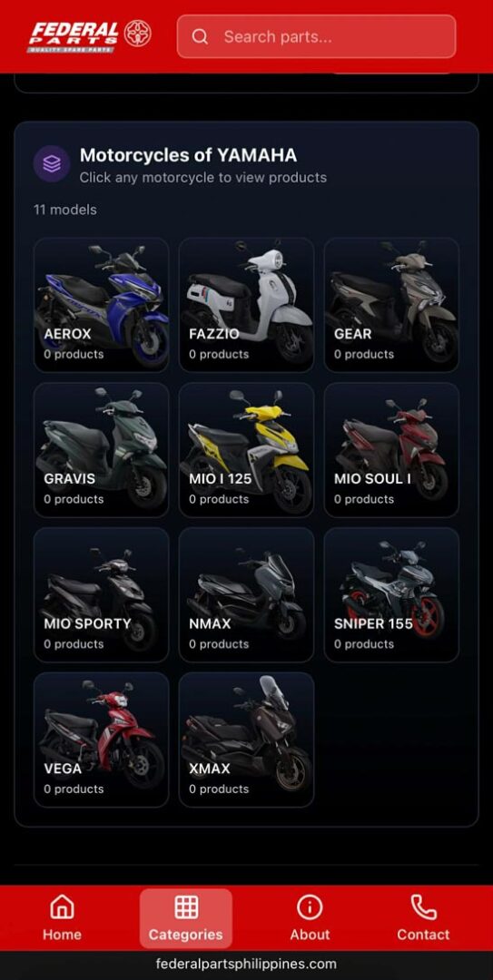View products for NMAX

(x=247, y=595)
